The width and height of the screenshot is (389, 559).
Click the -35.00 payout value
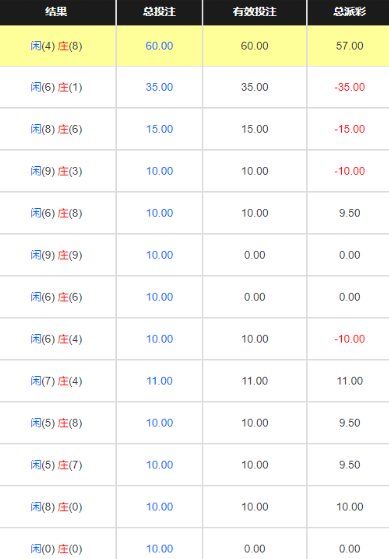(x=349, y=87)
